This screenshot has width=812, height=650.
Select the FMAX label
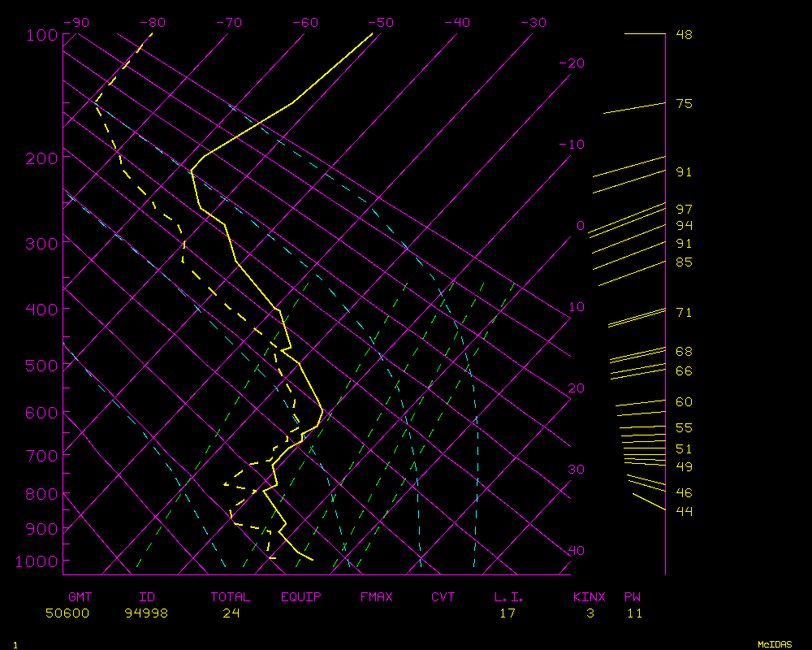point(377,597)
